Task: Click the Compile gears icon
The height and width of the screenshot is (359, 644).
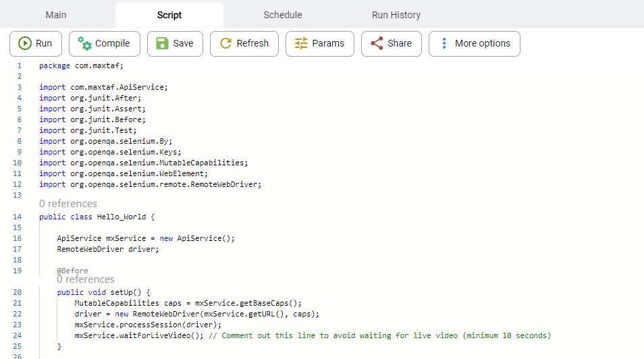Action: [84, 44]
